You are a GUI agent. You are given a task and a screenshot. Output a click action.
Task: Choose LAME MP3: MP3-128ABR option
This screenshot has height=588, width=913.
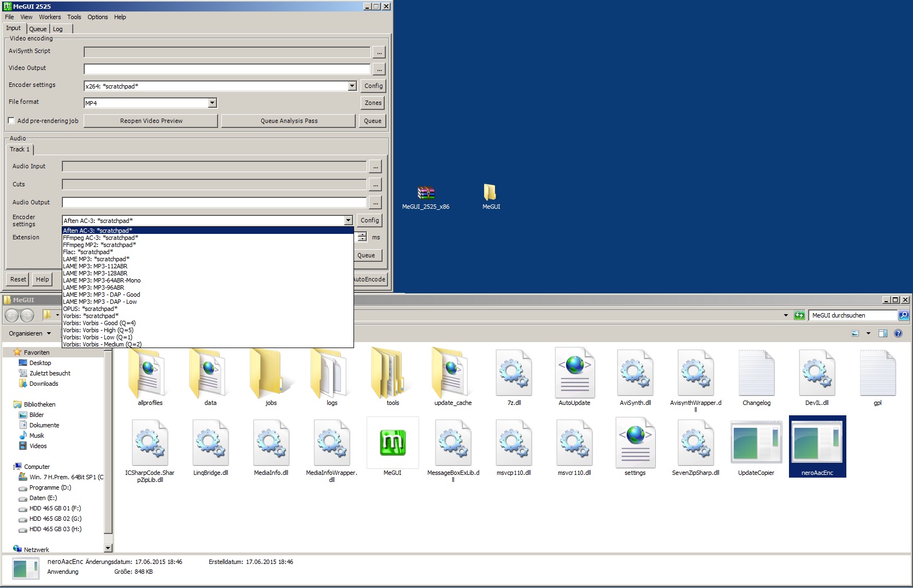point(208,273)
